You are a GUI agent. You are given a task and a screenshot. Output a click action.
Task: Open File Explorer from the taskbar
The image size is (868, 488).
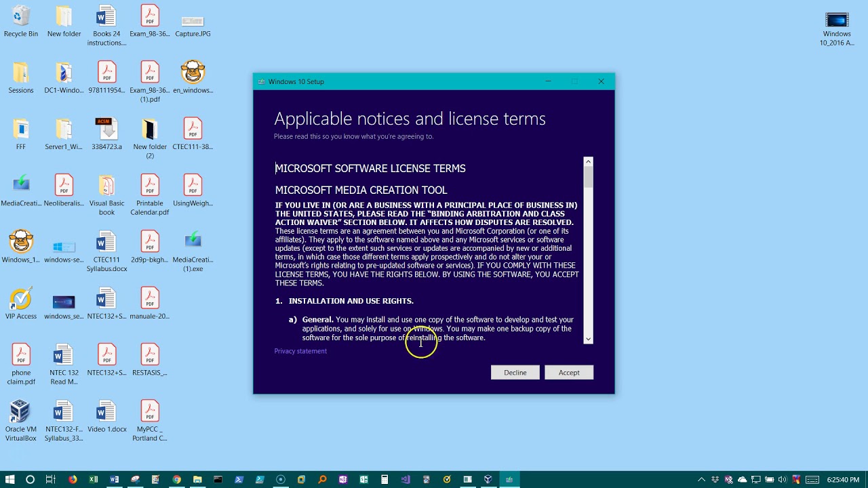point(197,479)
